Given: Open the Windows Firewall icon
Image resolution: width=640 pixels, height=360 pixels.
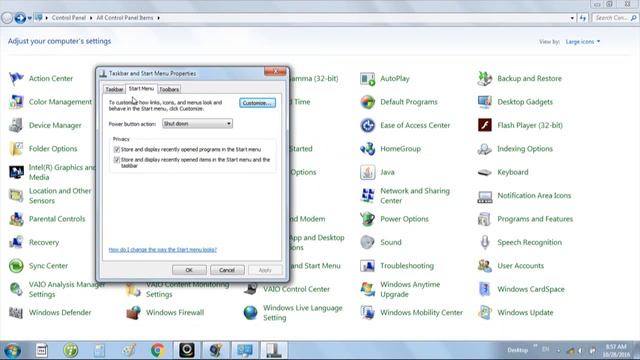Looking at the screenshot, I should tap(133, 313).
